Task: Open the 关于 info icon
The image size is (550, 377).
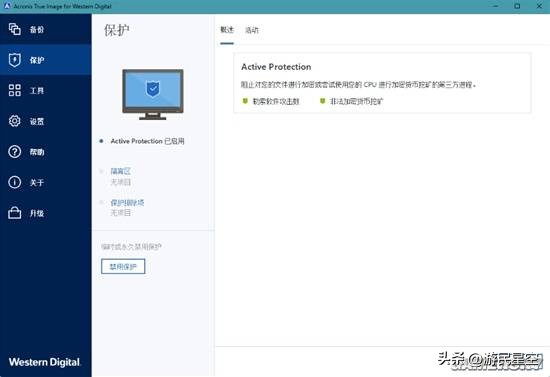Action: pyautogui.click(x=14, y=182)
